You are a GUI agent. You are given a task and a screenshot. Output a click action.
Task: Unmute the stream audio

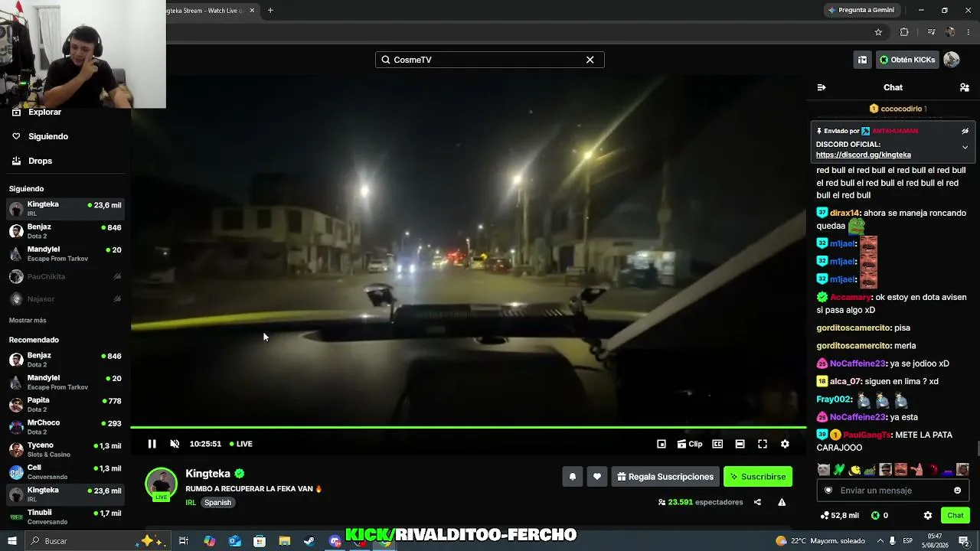click(x=175, y=444)
